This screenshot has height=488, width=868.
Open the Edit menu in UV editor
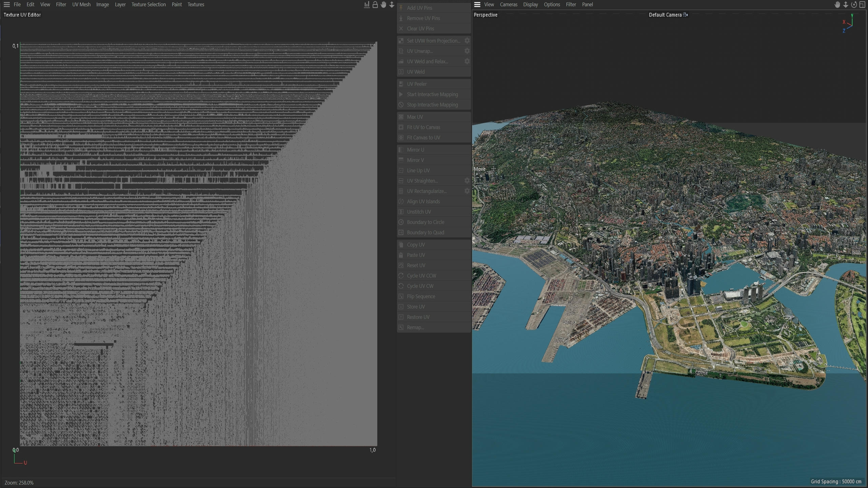click(31, 4)
